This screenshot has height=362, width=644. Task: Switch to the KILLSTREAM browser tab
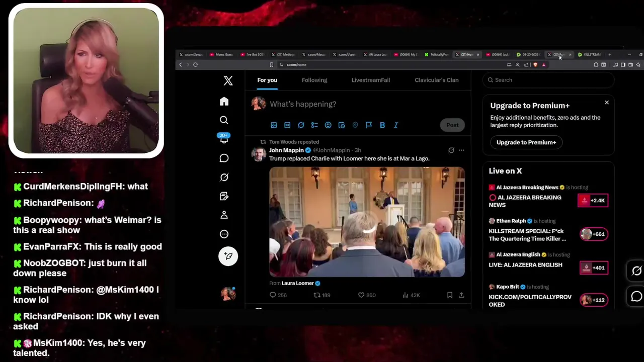click(590, 54)
